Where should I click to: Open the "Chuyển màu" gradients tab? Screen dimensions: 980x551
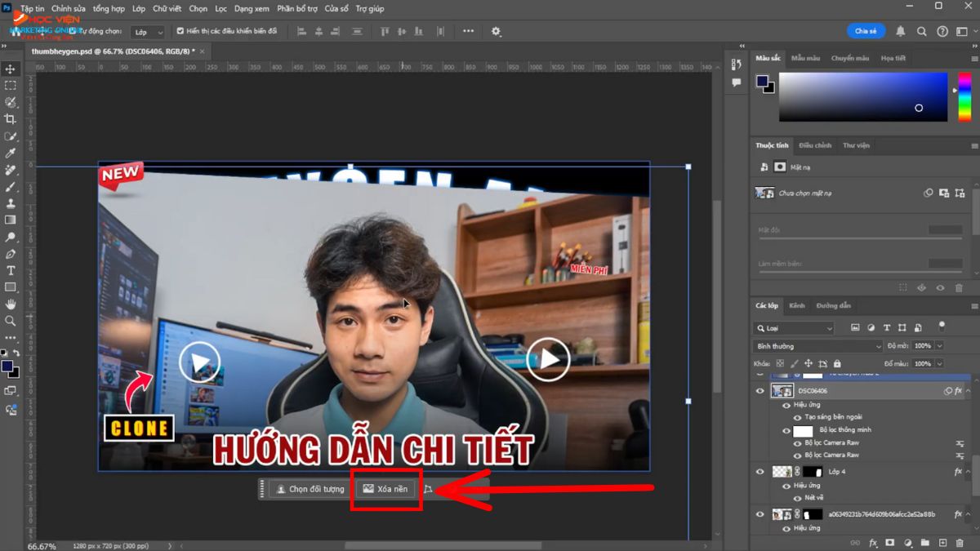[x=851, y=58]
